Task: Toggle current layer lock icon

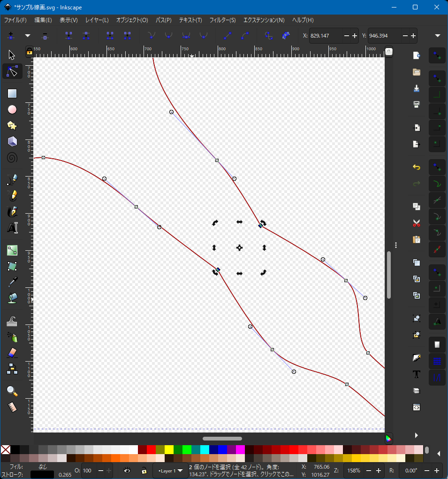Action: (144, 471)
